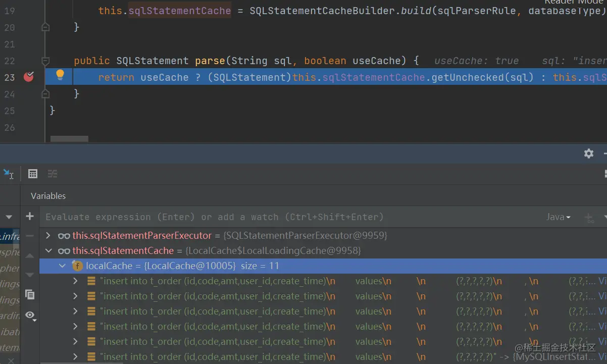607x364 pixels.
Task: Expand the this.sqlStatementParserExecutor watch
Action: [48, 236]
